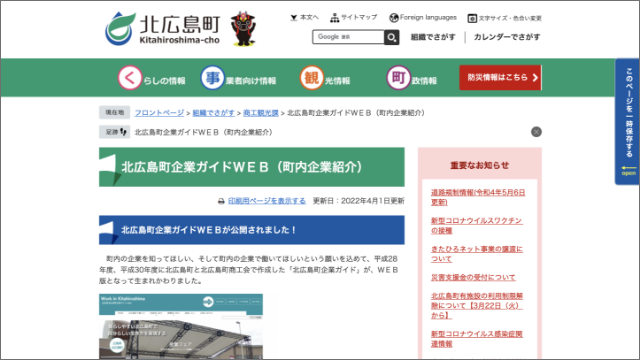Close the 足跡 footprint history bar
This screenshot has width=640, height=360.
coord(536,132)
